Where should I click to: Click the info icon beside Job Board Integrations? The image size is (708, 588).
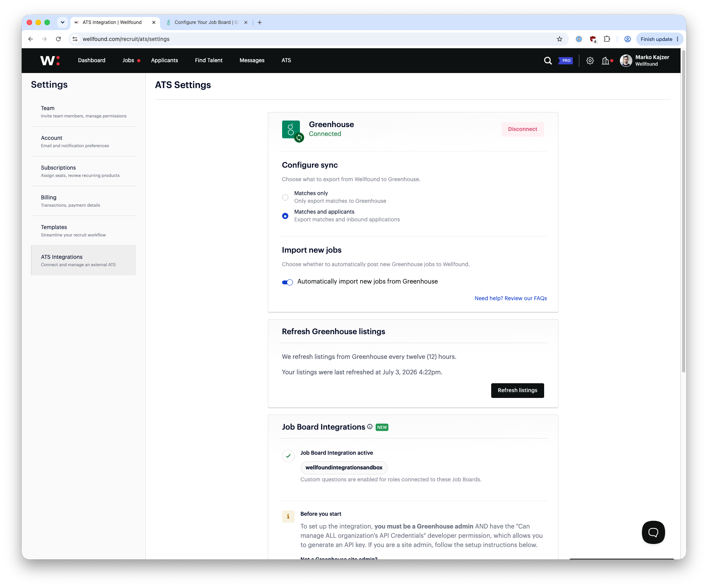[x=370, y=427]
